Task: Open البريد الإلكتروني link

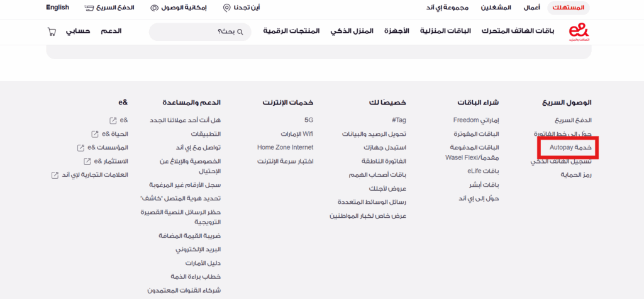Action: [198, 250]
